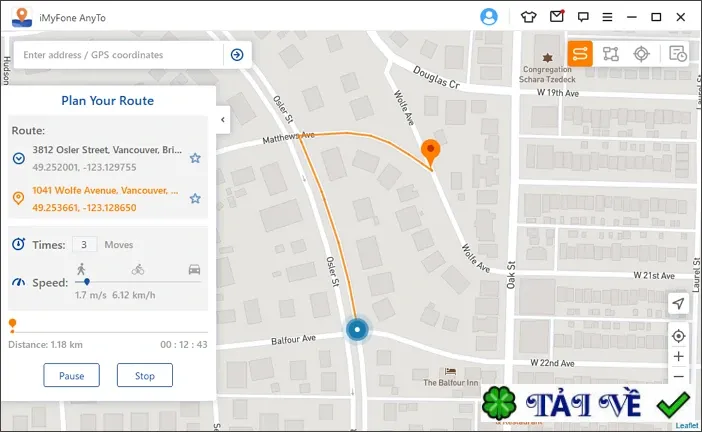Focus the address or GPS coordinates field
702x432 pixels.
click(118, 55)
